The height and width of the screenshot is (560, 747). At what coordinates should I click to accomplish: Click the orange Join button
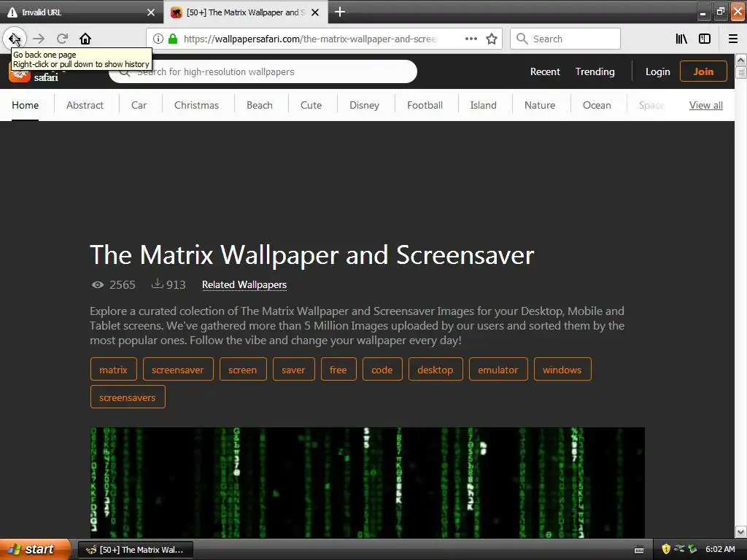pyautogui.click(x=703, y=71)
